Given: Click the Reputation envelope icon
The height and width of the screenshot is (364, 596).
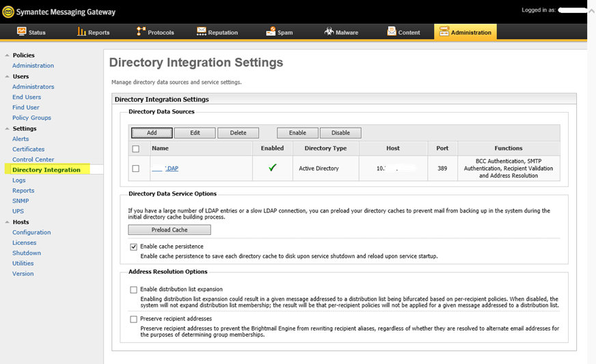Looking at the screenshot, I should pos(202,31).
